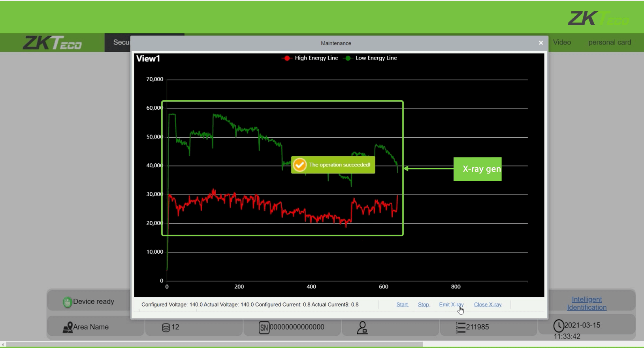The image size is (644, 348).
Task: Open the Intelligent Identification link
Action: (x=587, y=303)
